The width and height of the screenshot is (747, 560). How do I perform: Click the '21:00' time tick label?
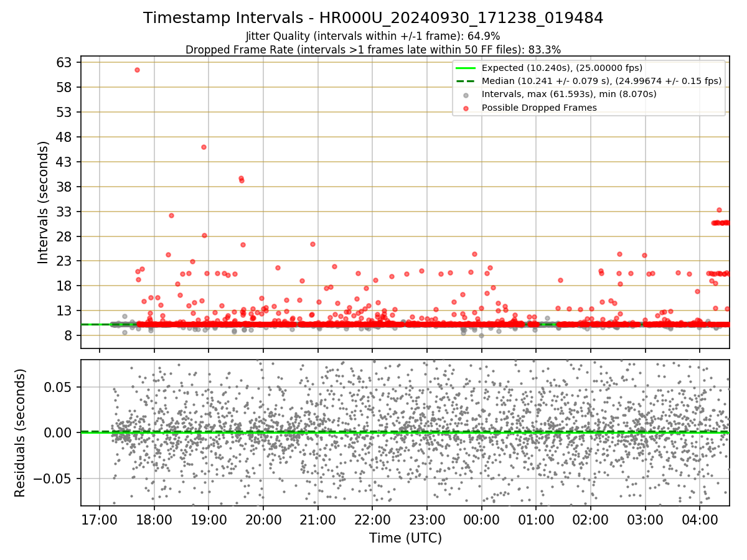[x=318, y=520]
